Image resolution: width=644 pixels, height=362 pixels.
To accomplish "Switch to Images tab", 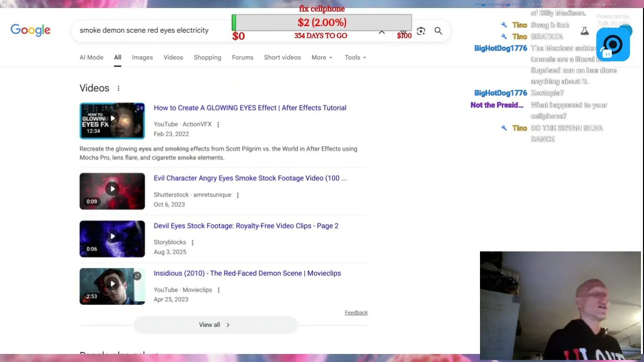I will point(142,57).
